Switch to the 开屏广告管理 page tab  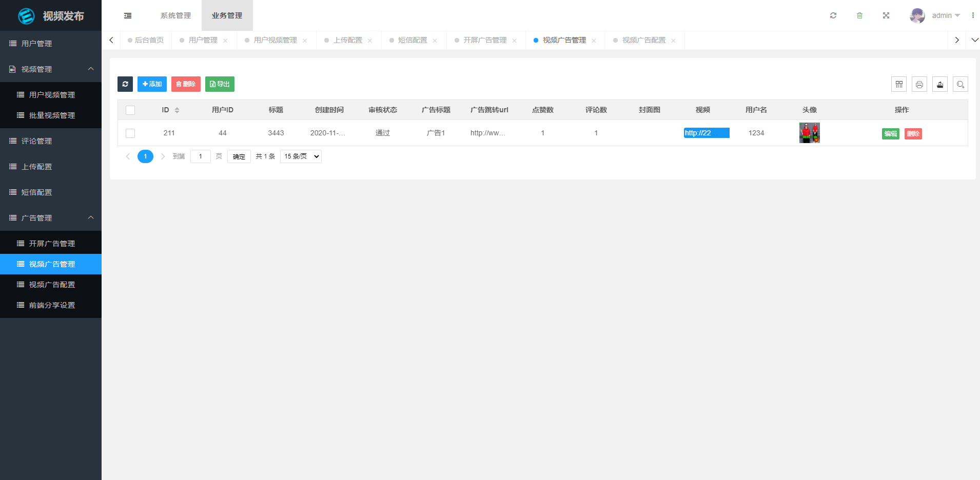tap(484, 40)
